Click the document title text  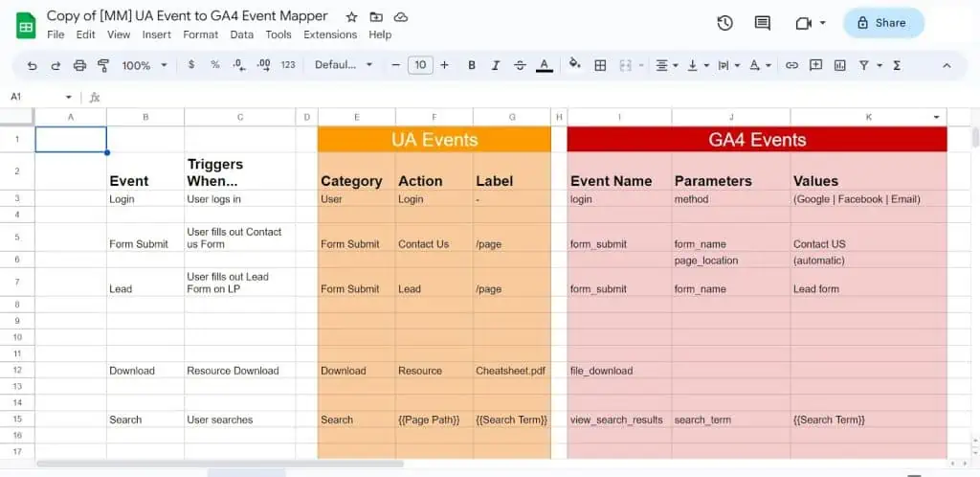click(187, 16)
